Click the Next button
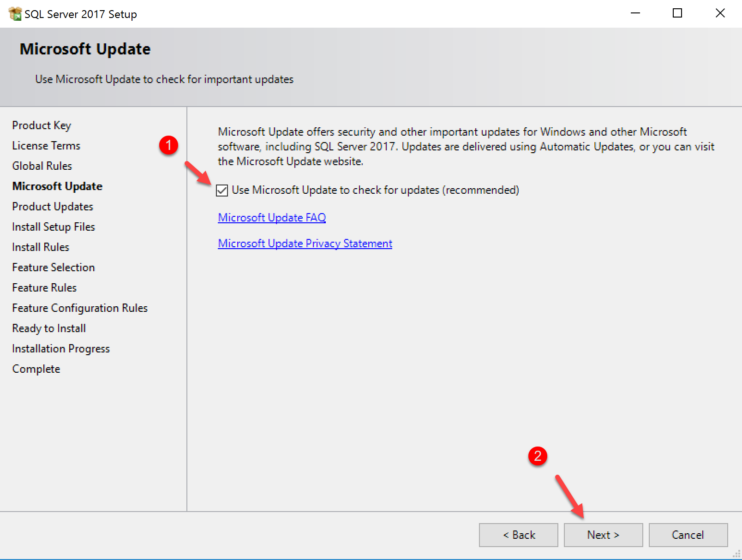Image resolution: width=742 pixels, height=560 pixels. (603, 535)
